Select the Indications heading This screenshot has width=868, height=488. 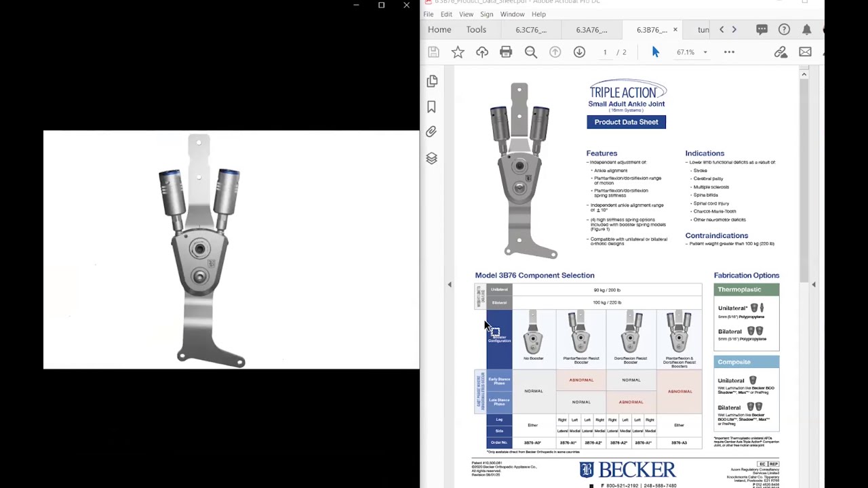click(x=705, y=153)
